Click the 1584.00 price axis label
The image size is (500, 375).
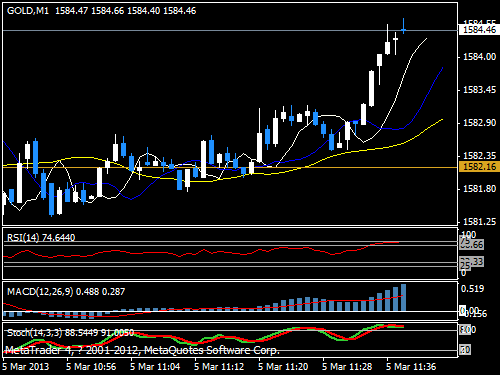point(479,57)
